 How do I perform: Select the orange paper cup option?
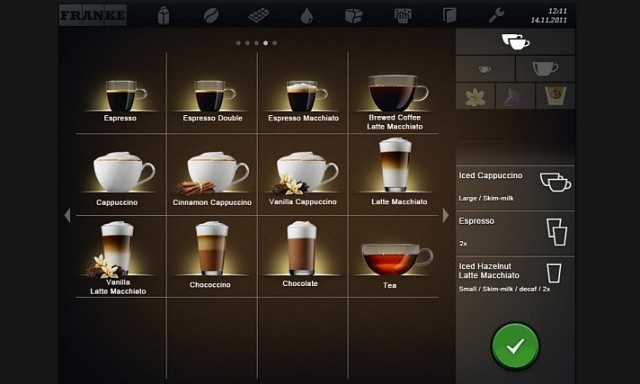[x=555, y=96]
